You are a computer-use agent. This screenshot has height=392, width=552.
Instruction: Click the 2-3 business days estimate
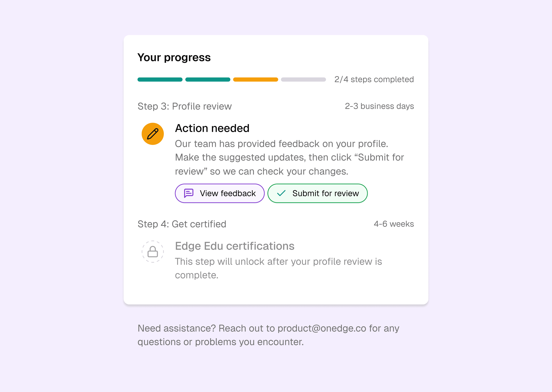click(x=379, y=106)
